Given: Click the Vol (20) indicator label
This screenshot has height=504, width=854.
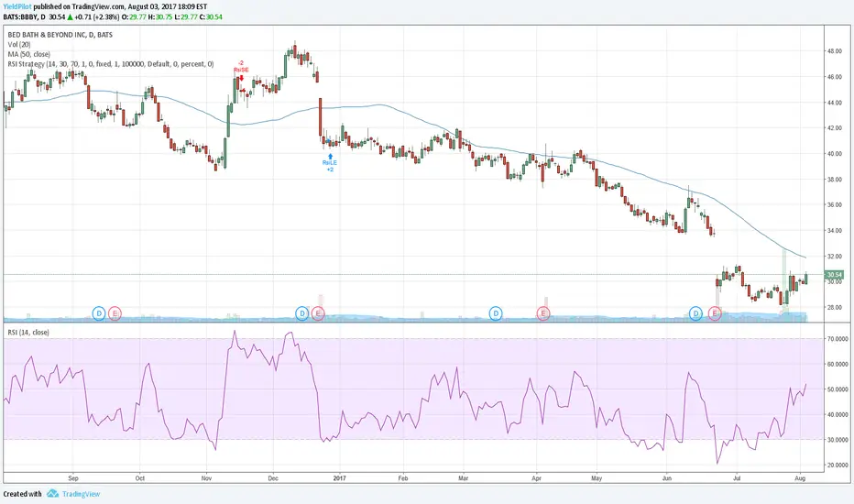Looking at the screenshot, I should 19,45.
